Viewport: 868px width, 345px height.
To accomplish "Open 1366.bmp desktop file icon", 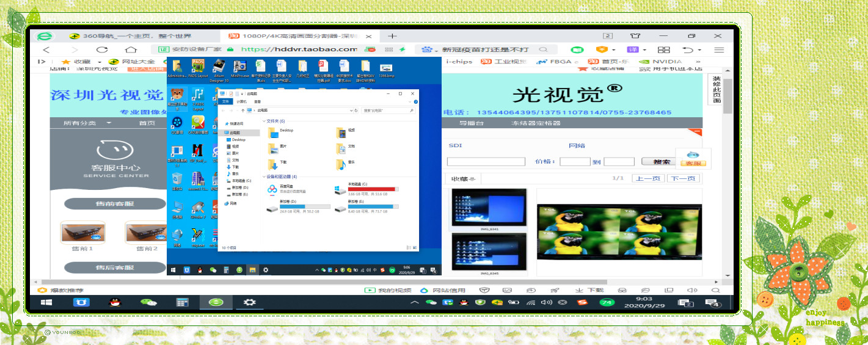I will [x=386, y=70].
